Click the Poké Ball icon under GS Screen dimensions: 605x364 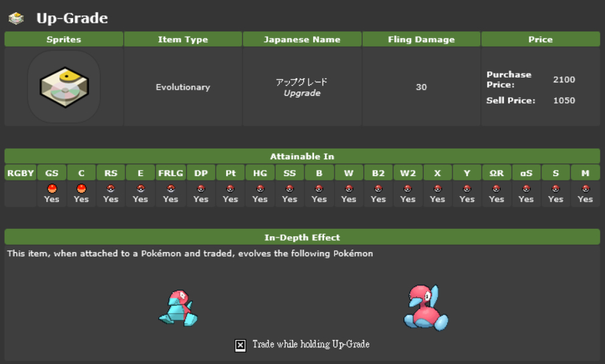tap(52, 189)
